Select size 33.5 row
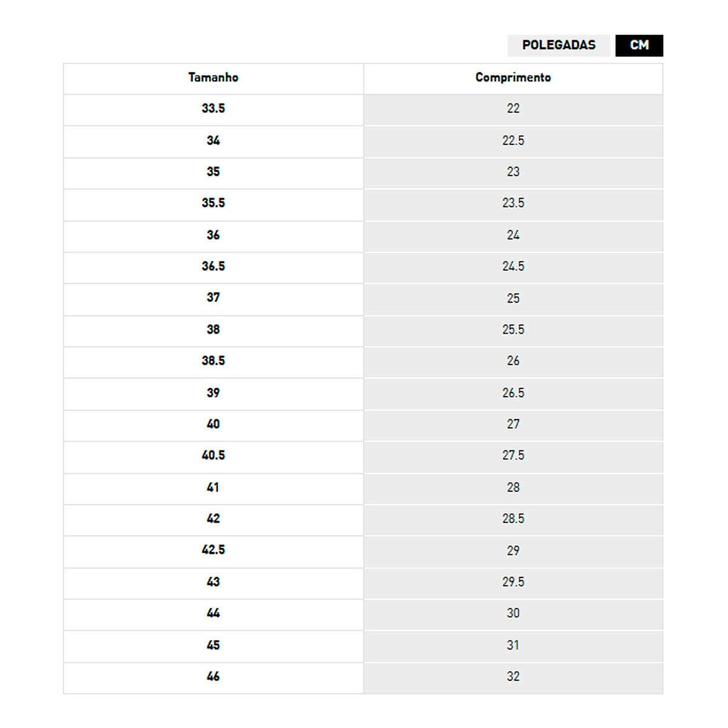The height and width of the screenshot is (728, 728). click(213, 109)
